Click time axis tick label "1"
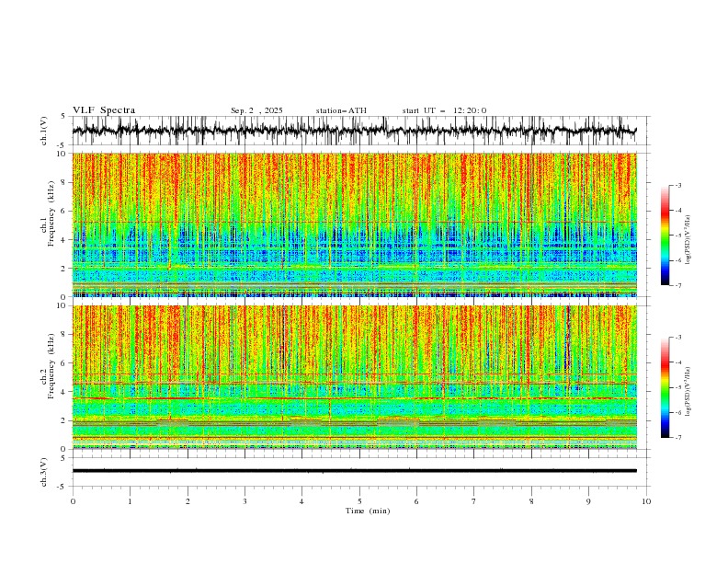728x563 pixels. point(130,501)
